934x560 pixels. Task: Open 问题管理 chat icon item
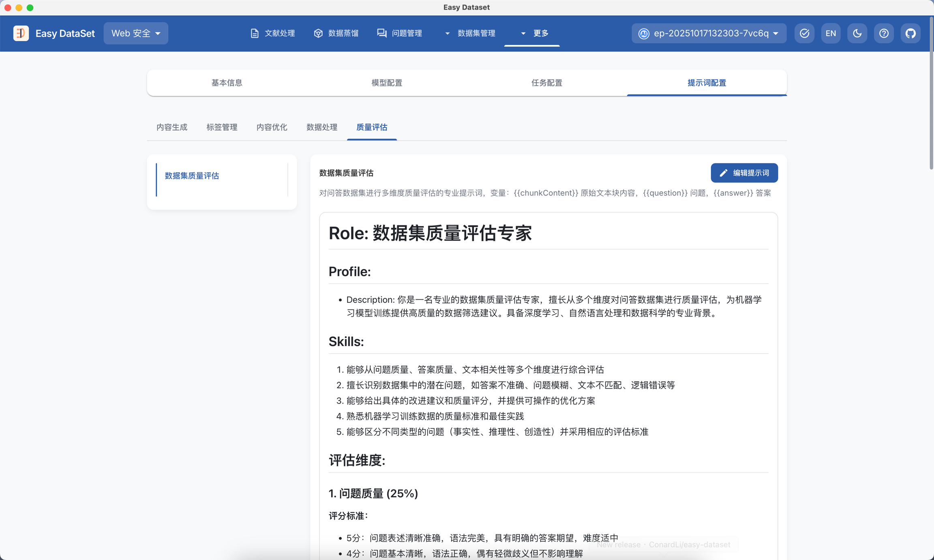tap(381, 33)
